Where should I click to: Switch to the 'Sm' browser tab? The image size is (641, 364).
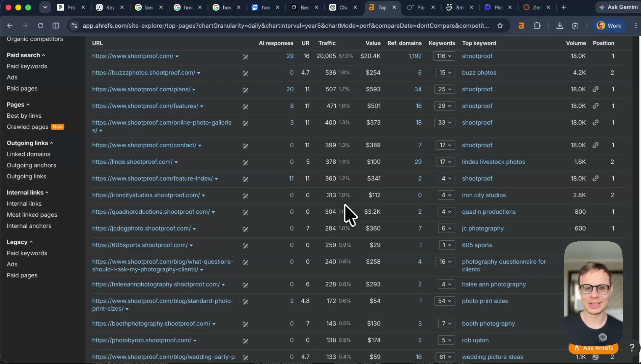(x=459, y=7)
